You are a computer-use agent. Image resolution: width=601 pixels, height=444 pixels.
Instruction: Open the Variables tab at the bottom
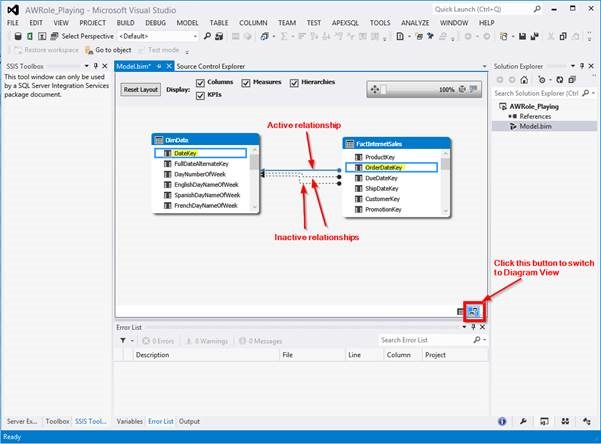(130, 421)
